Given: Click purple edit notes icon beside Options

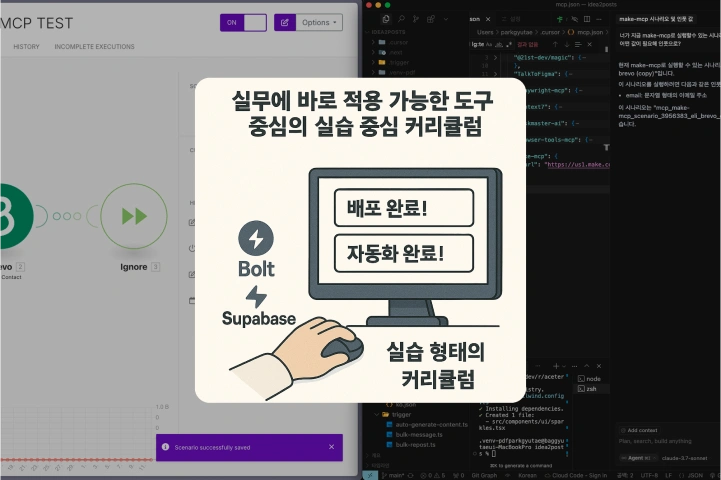Looking at the screenshot, I should [x=285, y=23].
